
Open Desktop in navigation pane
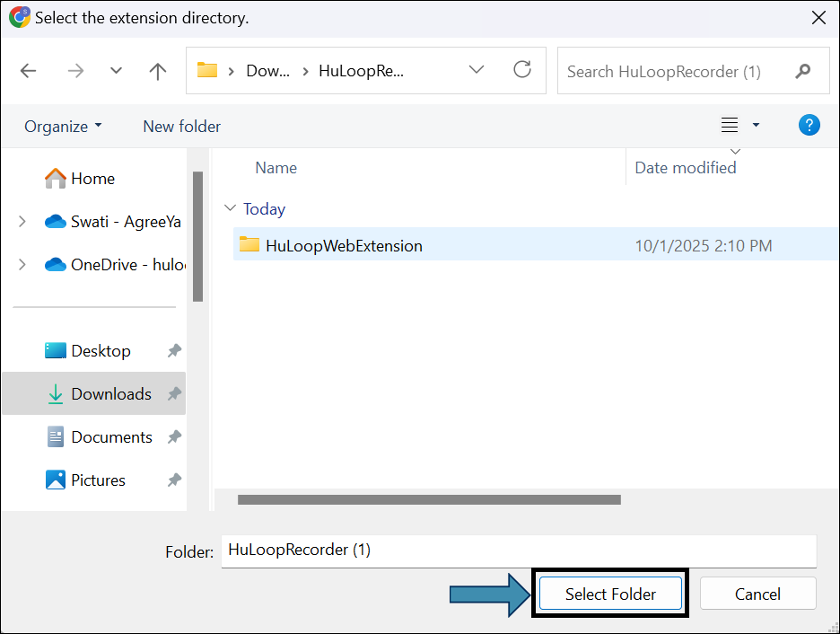[x=88, y=351]
